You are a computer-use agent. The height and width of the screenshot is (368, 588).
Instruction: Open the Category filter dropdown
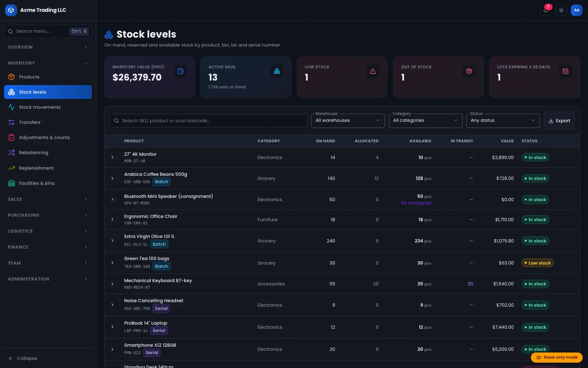click(x=425, y=121)
